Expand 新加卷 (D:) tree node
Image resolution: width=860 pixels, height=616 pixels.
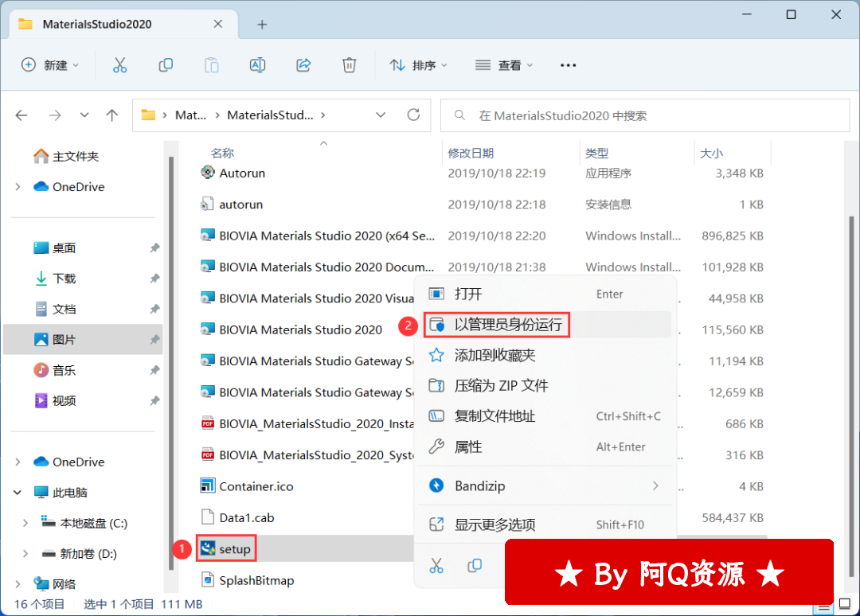[x=25, y=553]
